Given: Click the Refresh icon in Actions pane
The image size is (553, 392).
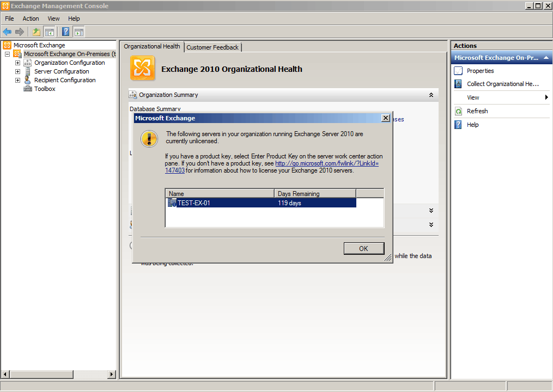Looking at the screenshot, I should pyautogui.click(x=458, y=111).
